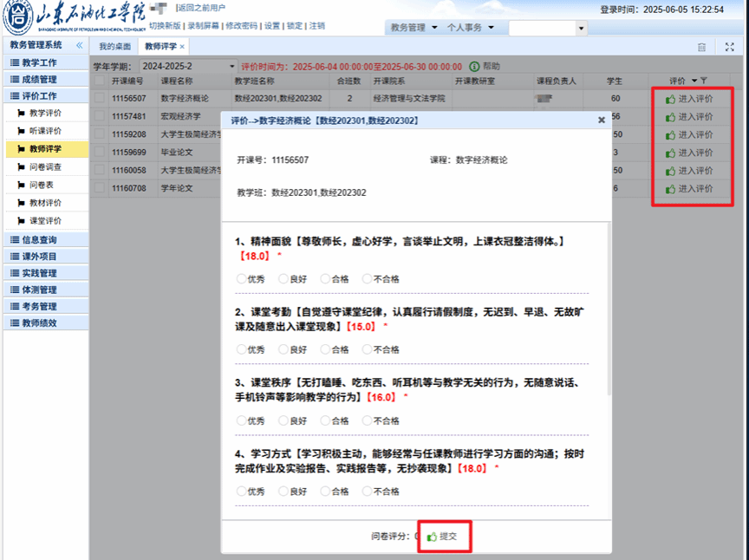Click the 录制屏幕 link
This screenshot has height=560, width=749.
pyautogui.click(x=203, y=26)
